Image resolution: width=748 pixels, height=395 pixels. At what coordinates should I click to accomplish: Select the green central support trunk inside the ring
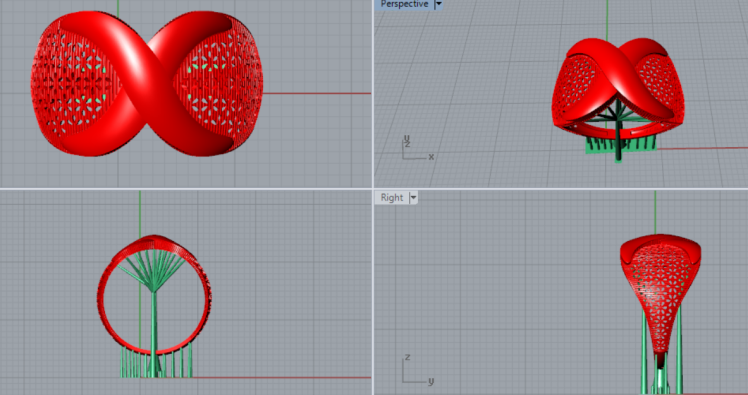point(153,329)
